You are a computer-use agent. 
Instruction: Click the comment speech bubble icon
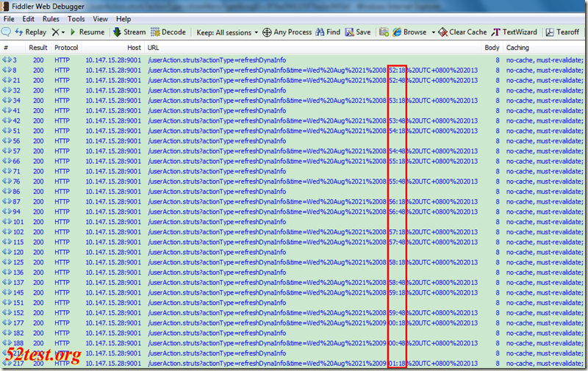tap(6, 32)
